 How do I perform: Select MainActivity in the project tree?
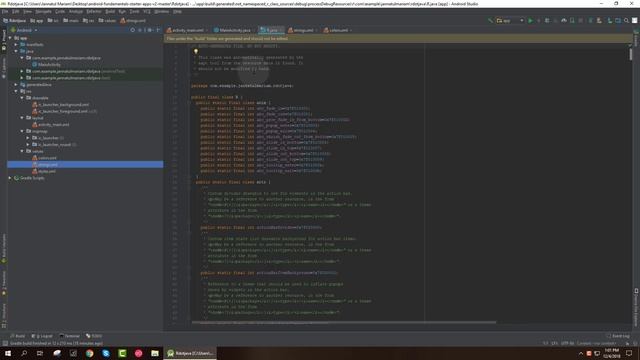(x=46, y=64)
